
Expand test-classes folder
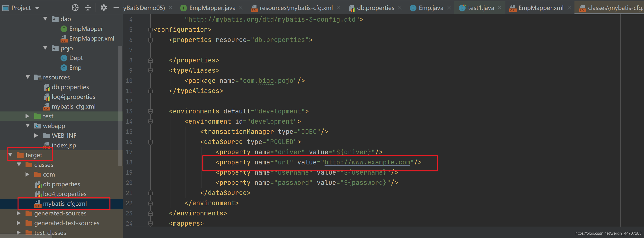point(19,232)
